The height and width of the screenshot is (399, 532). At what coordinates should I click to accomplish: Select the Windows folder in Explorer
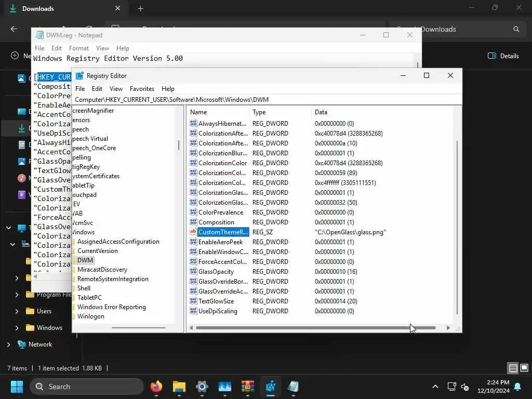click(49, 328)
